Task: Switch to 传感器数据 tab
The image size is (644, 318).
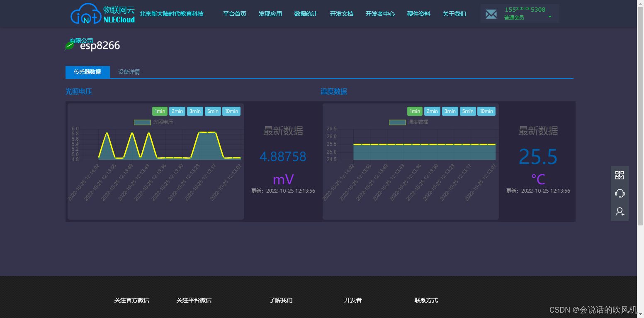Action: 87,72
